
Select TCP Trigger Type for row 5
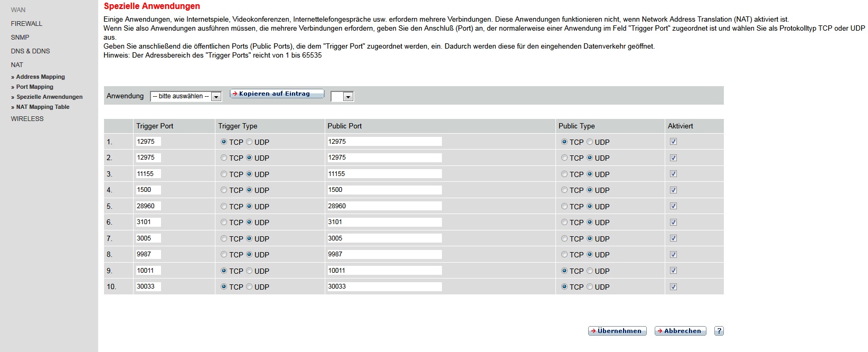224,206
